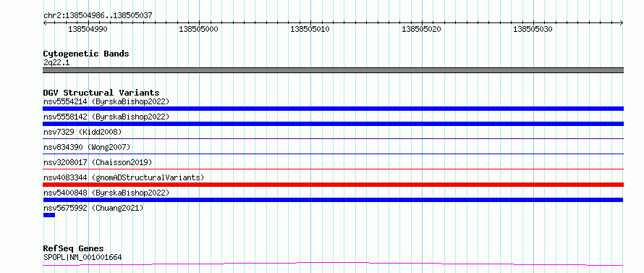
Task: Open variant label nsv5558142 (ByrskaBishop2022)
Action: pyautogui.click(x=106, y=117)
